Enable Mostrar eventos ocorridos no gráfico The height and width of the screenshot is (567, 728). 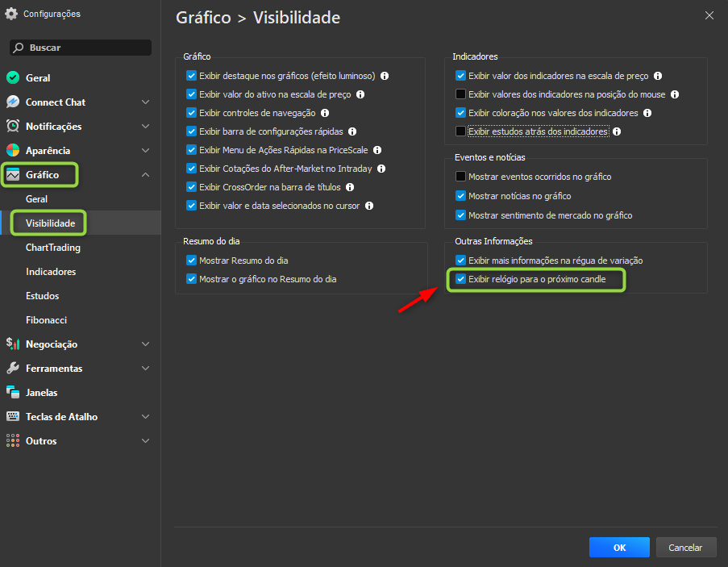tap(461, 177)
